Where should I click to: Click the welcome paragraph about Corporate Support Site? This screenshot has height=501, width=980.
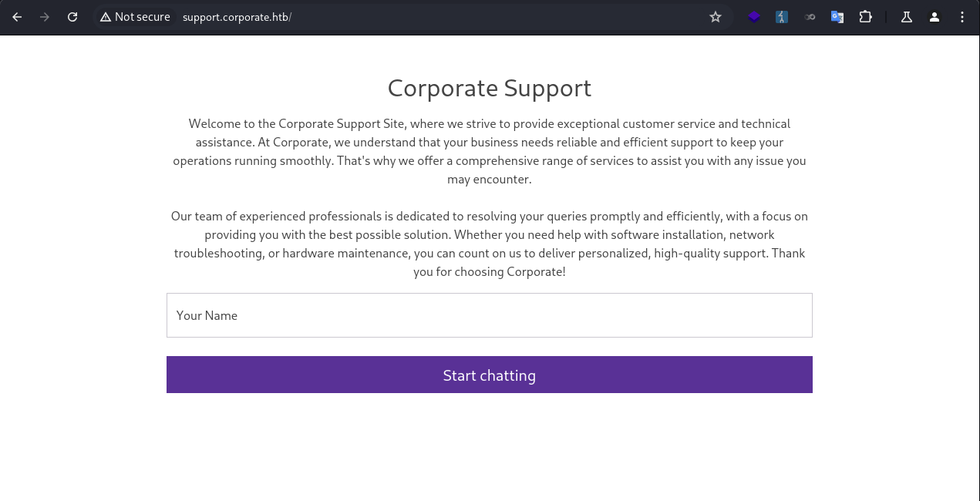(x=489, y=151)
